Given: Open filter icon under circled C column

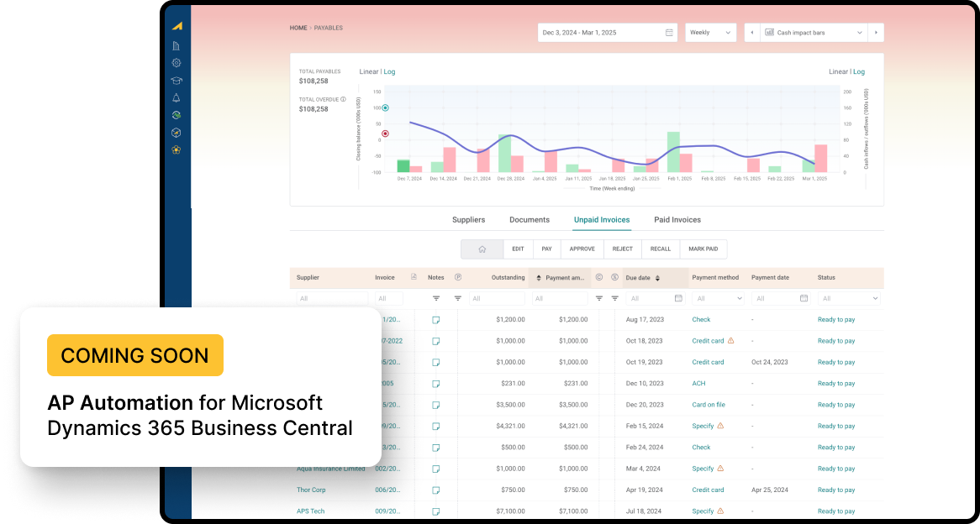Looking at the screenshot, I should coord(598,299).
